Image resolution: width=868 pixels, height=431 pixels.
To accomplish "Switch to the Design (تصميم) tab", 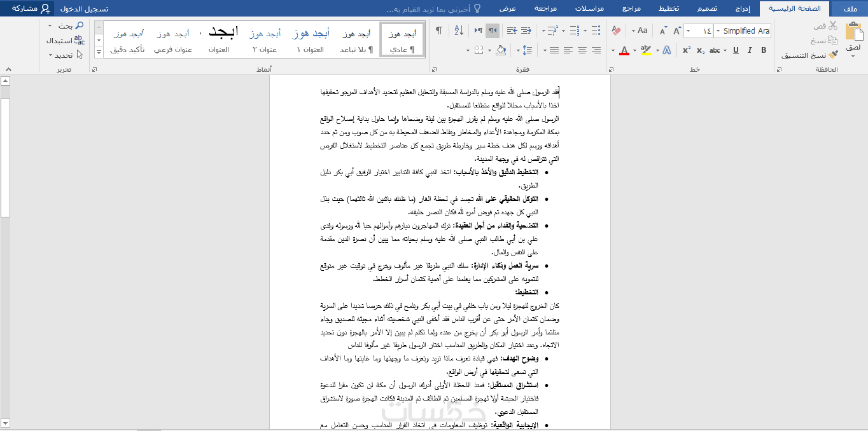I will click(x=706, y=8).
